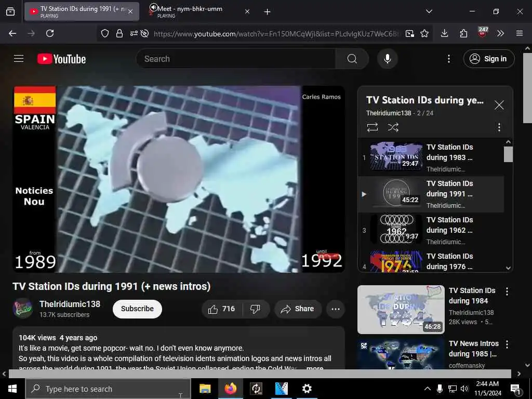532x399 pixels.
Task: Open Firefox application hamburger menu
Action: tap(519, 33)
